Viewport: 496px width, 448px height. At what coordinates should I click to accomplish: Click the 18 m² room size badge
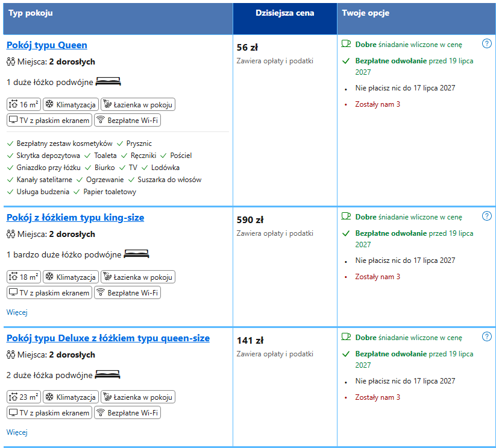click(24, 277)
